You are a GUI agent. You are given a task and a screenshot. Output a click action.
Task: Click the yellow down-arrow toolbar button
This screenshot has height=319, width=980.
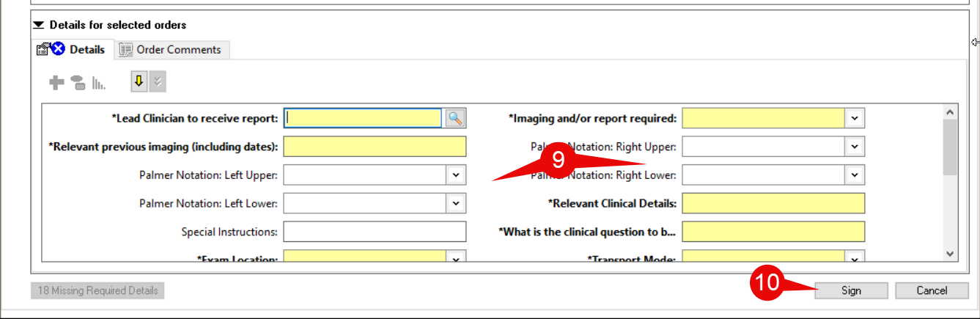(139, 82)
